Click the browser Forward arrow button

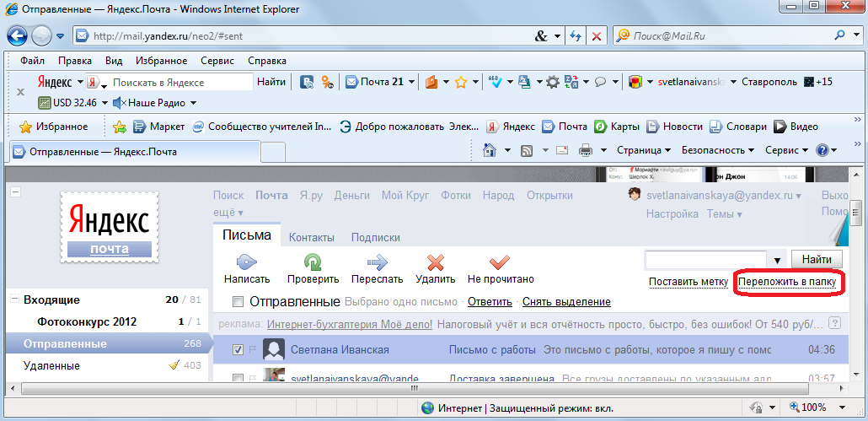(40, 36)
